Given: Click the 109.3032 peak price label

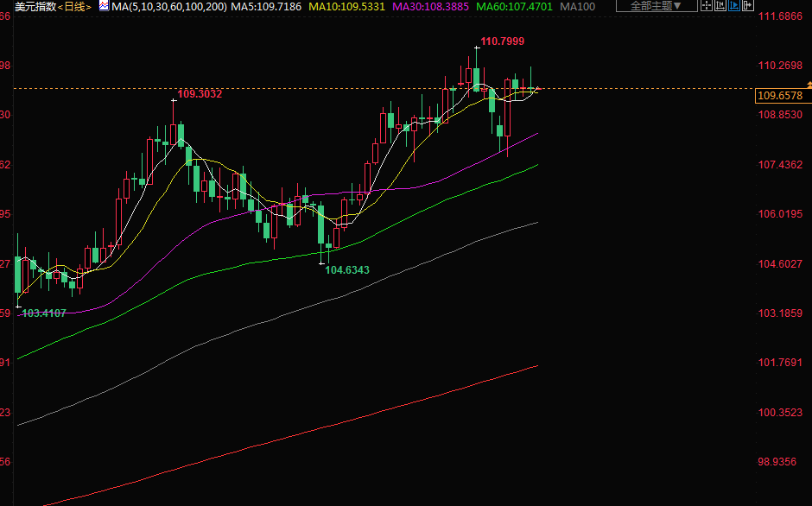Looking at the screenshot, I should [200, 94].
